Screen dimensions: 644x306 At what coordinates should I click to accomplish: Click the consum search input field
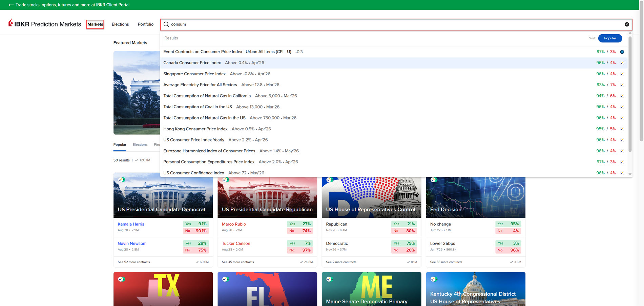point(396,24)
